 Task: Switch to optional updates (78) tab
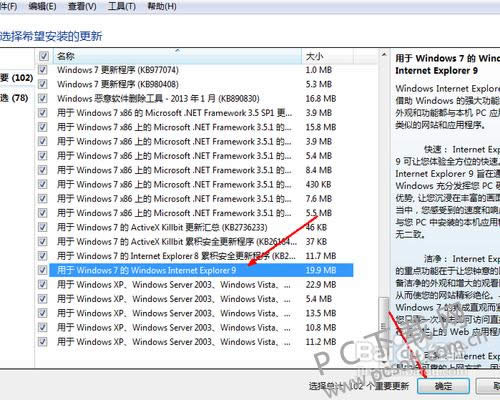(14, 98)
